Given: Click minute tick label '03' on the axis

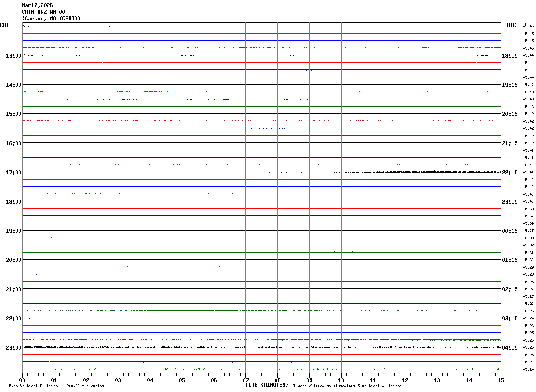Looking at the screenshot, I should (x=118, y=380).
